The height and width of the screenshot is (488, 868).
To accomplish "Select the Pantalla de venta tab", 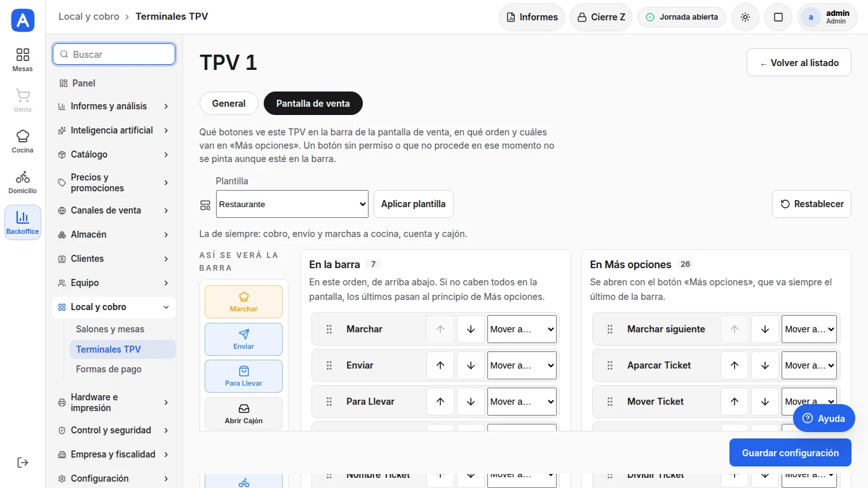I will [x=313, y=104].
